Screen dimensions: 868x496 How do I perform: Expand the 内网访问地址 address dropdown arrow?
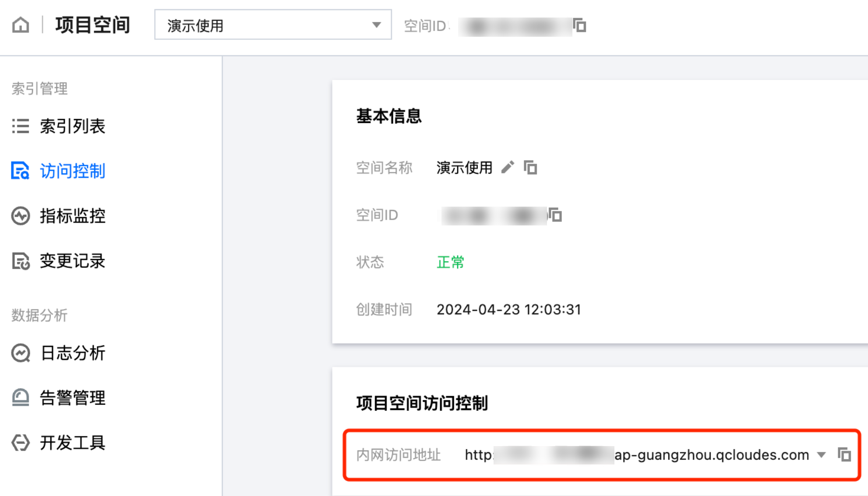coord(822,455)
